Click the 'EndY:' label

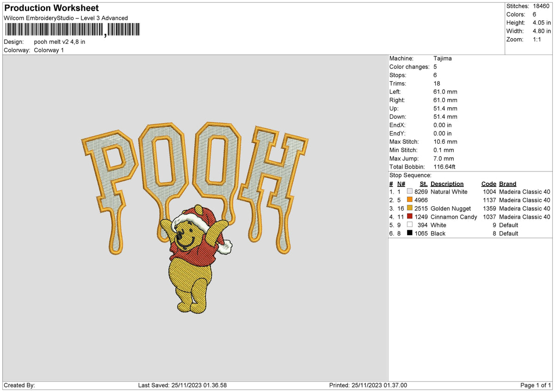[x=398, y=133]
